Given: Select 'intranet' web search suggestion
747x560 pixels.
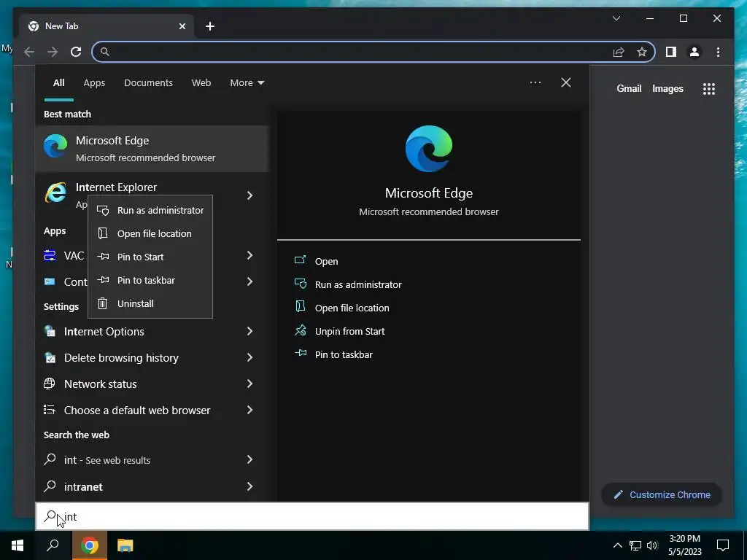Looking at the screenshot, I should (x=152, y=486).
